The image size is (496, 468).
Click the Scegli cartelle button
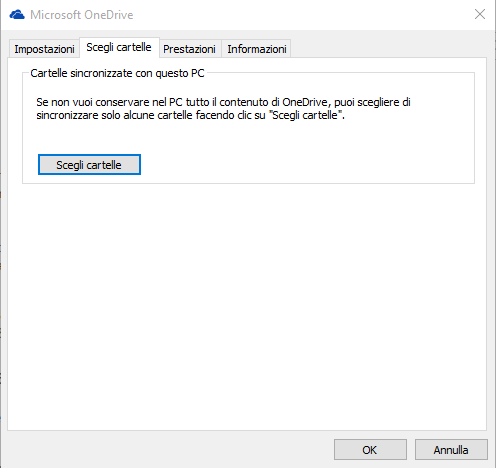[x=89, y=165]
